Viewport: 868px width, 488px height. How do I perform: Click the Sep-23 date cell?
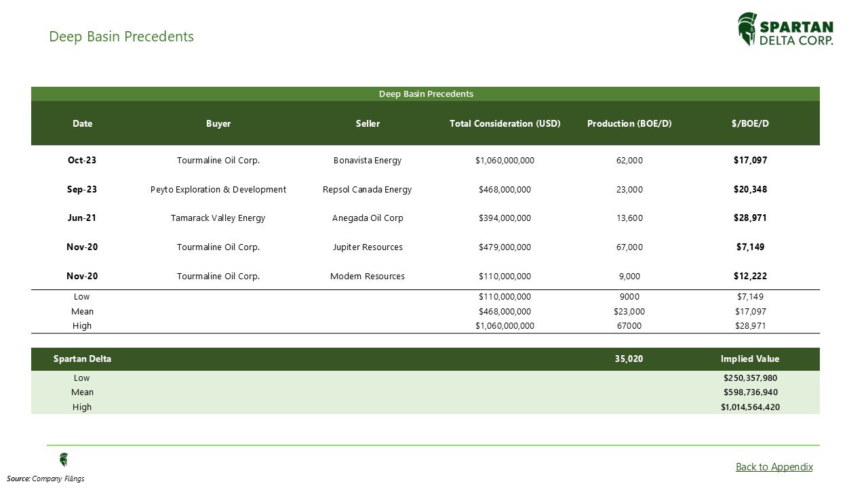coord(82,190)
